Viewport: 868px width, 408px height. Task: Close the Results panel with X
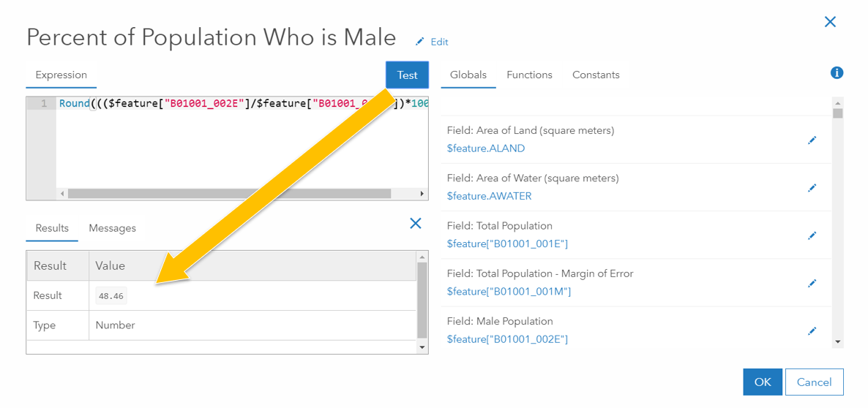pos(415,224)
